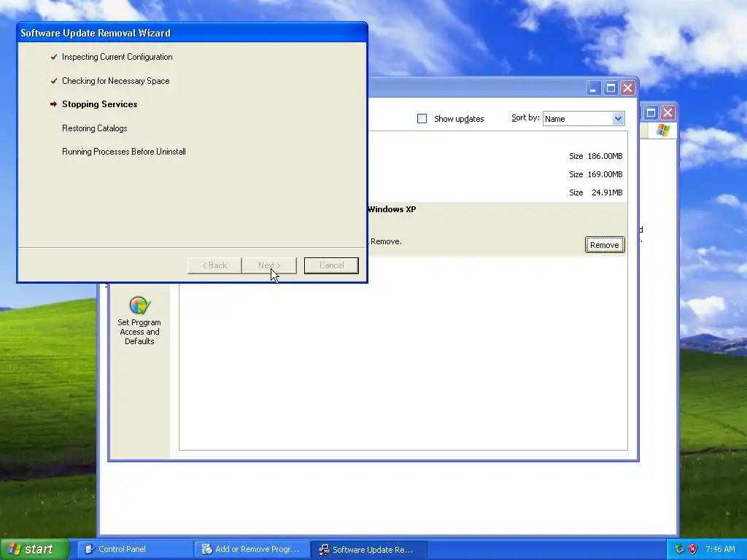Select the program entry sized 186.00MB

point(497,156)
